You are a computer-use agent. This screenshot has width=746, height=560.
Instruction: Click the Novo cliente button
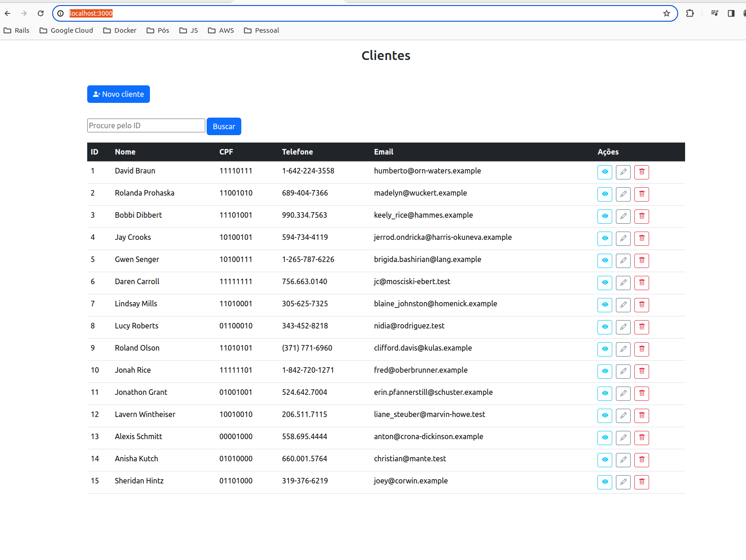pos(118,94)
